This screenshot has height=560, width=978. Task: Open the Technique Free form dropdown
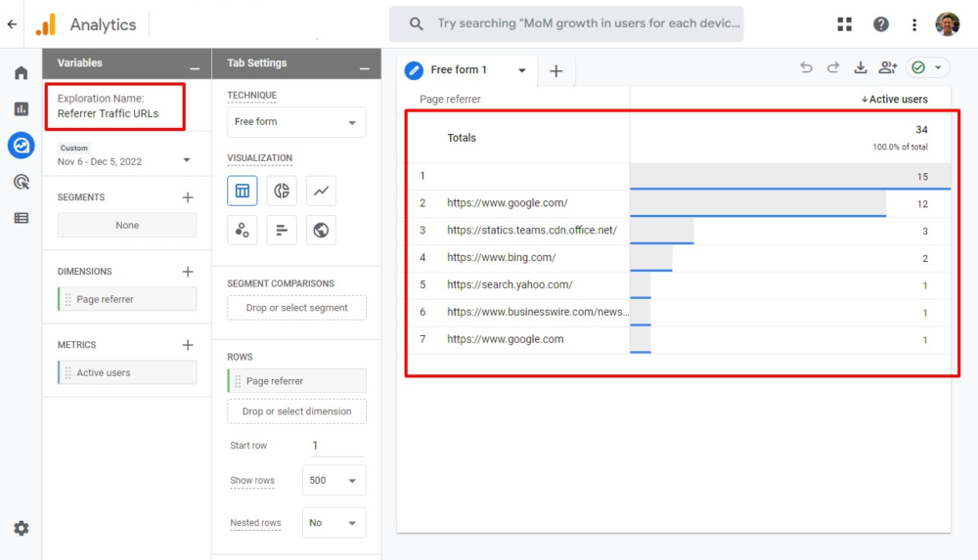tap(297, 122)
